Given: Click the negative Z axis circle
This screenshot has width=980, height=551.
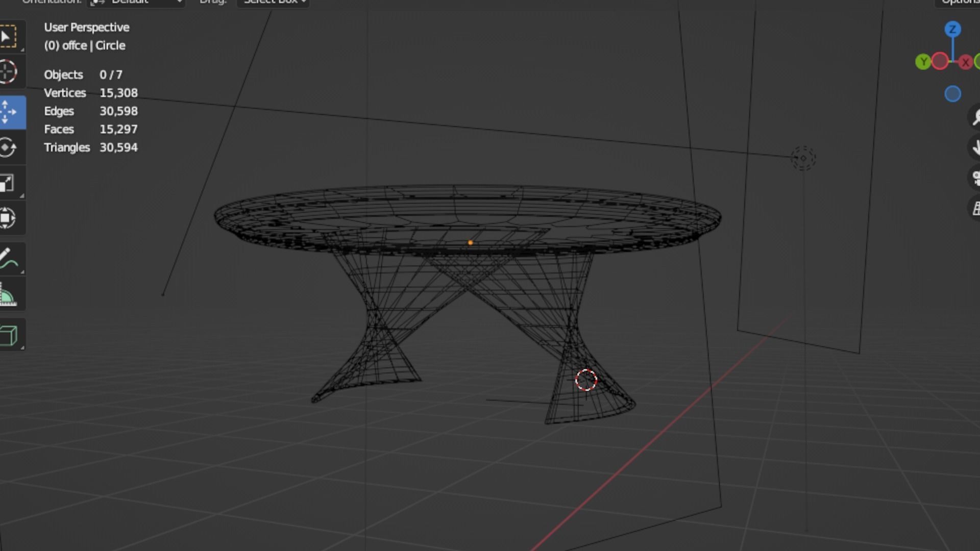Looking at the screenshot, I should [x=952, y=94].
